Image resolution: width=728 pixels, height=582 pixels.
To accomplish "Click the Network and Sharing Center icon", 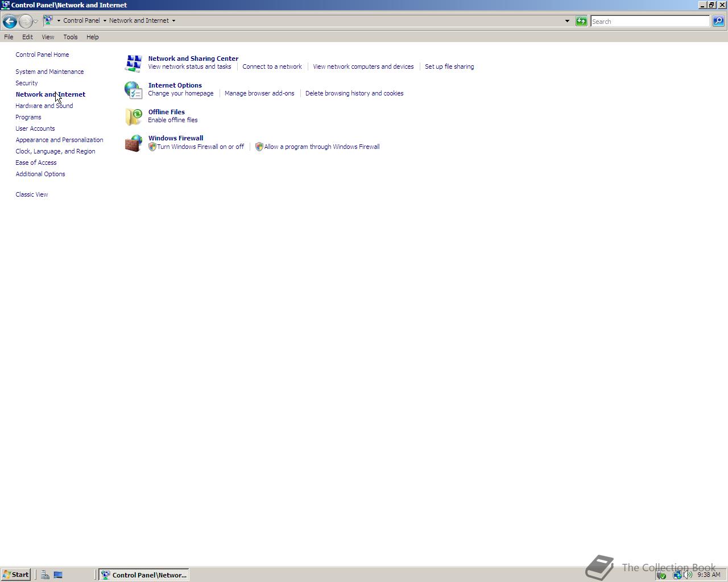I will click(134, 63).
